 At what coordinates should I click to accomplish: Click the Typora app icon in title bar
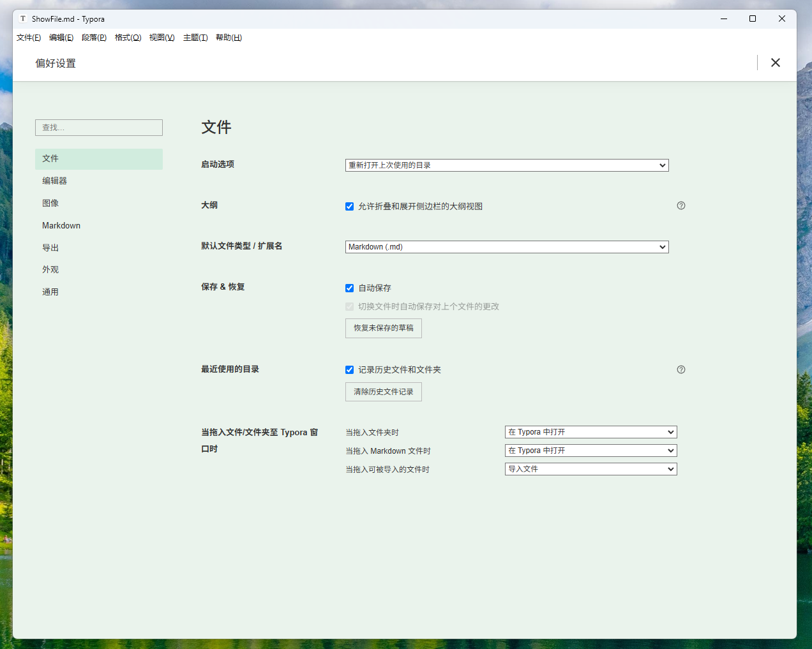(23, 19)
